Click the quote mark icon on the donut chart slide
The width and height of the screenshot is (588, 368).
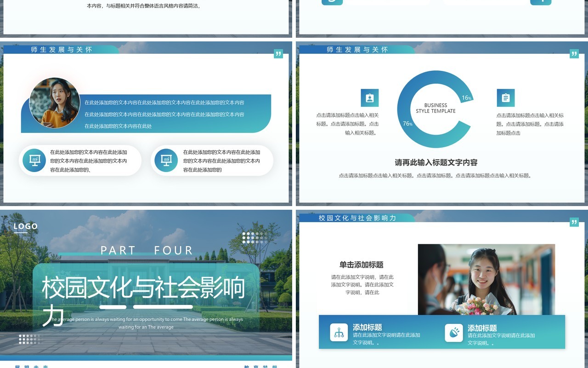point(574,54)
